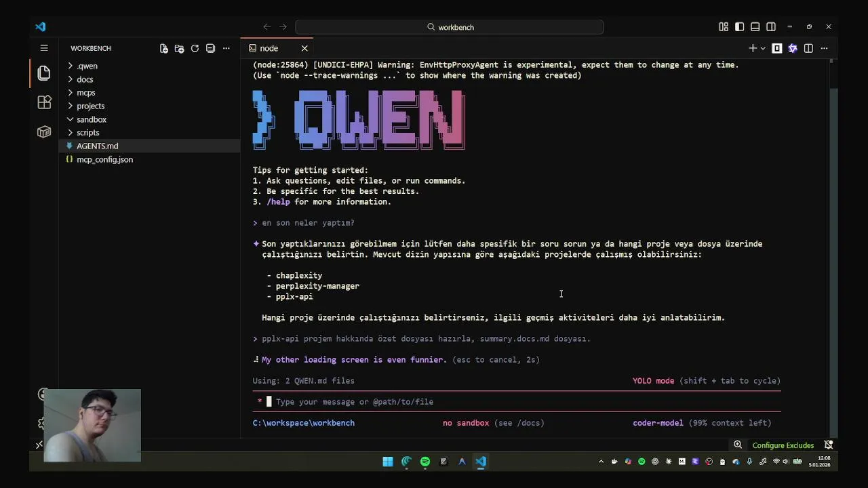Show hidden system tray icons

point(601,462)
